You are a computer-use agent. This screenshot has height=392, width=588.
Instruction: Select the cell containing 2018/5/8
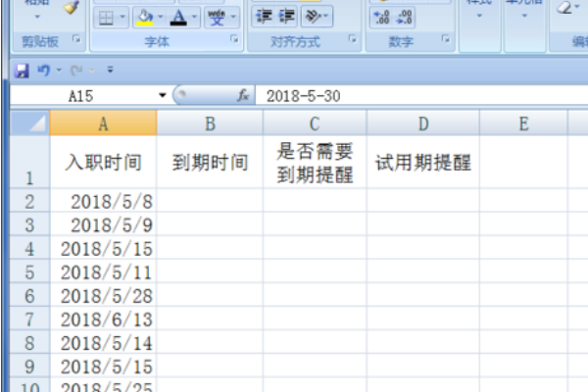(104, 201)
